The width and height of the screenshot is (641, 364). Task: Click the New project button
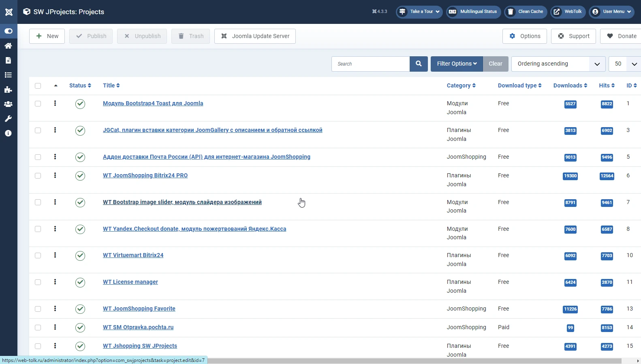(x=47, y=36)
